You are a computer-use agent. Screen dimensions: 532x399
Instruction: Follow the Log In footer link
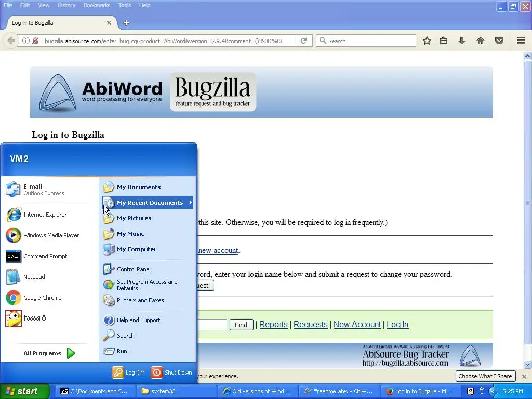397,324
